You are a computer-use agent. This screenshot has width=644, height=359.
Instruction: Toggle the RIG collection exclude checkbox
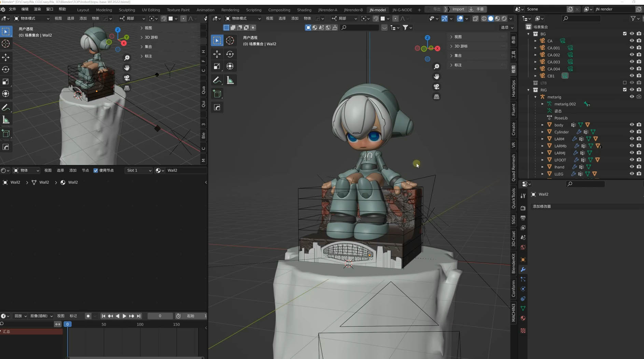point(625,90)
